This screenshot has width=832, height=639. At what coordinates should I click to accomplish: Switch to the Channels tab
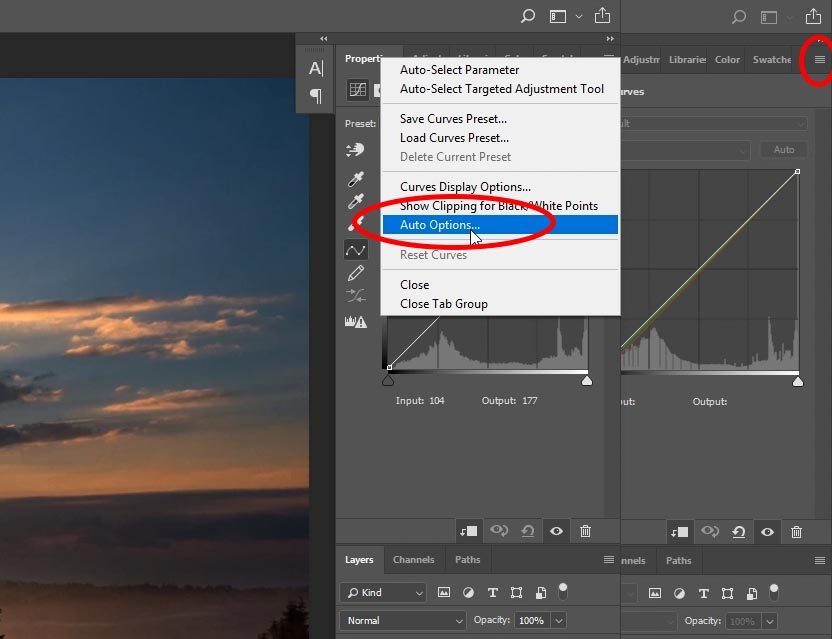coord(413,559)
